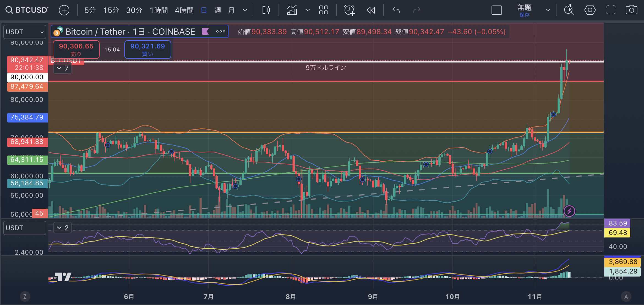The width and height of the screenshot is (644, 305).
Task: Select 5分 timeframe
Action: pos(90,10)
